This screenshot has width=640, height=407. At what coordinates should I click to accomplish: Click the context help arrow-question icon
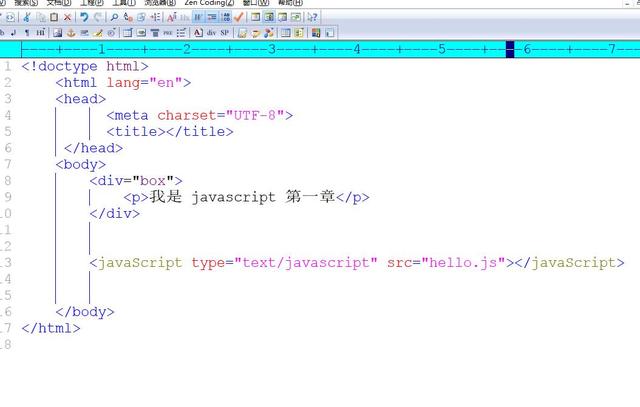tap(312, 17)
